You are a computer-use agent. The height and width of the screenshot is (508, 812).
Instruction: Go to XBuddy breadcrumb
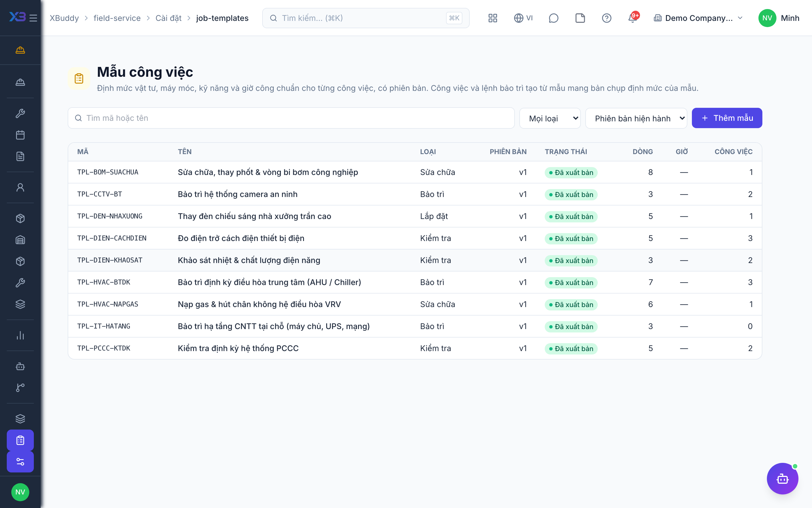[64, 18]
